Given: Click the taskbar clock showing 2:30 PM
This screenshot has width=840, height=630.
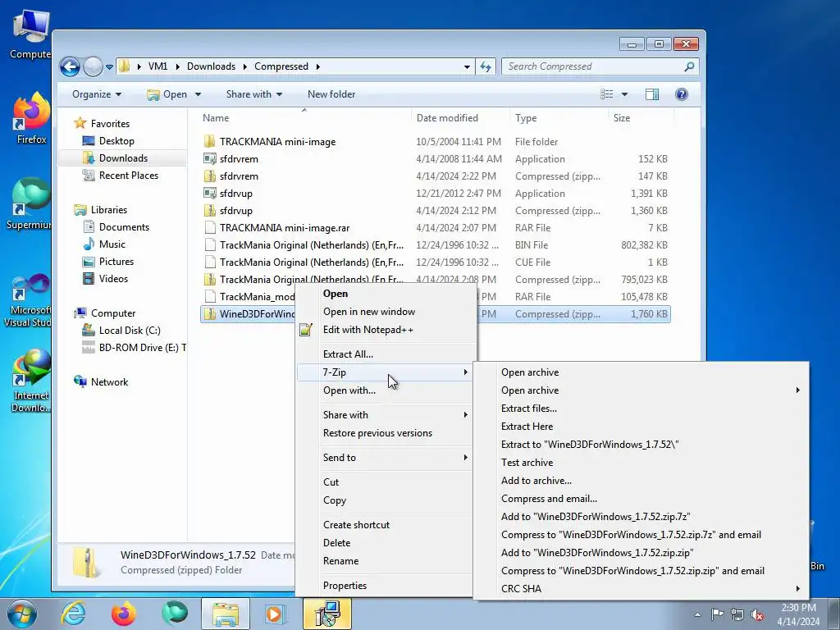Looking at the screenshot, I should point(798,614).
